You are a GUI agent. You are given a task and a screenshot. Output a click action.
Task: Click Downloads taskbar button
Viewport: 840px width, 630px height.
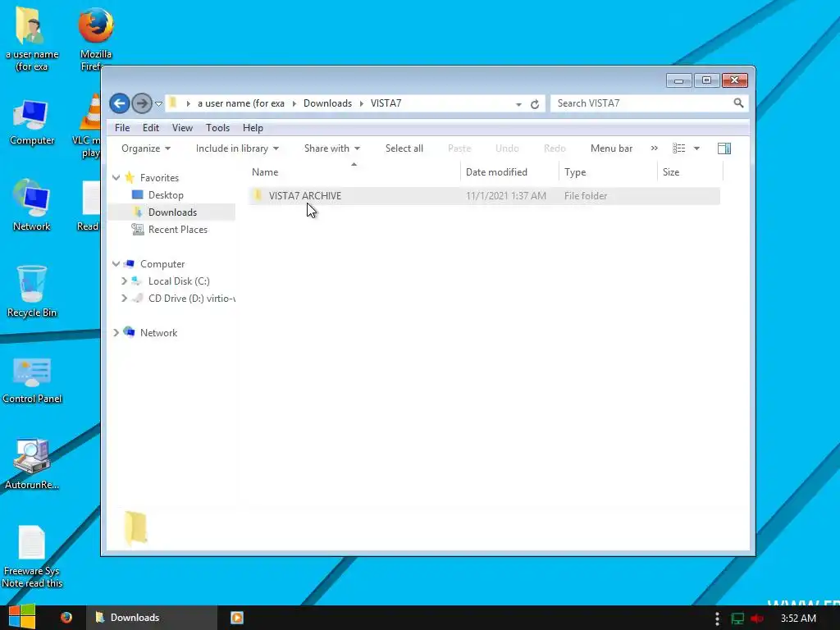152,618
